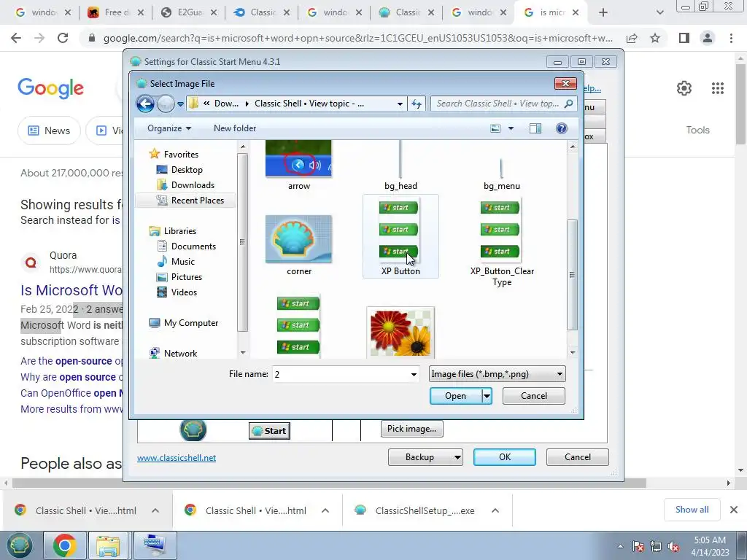Open the folder icon on taskbar
The width and height of the screenshot is (747, 560).
(108, 545)
